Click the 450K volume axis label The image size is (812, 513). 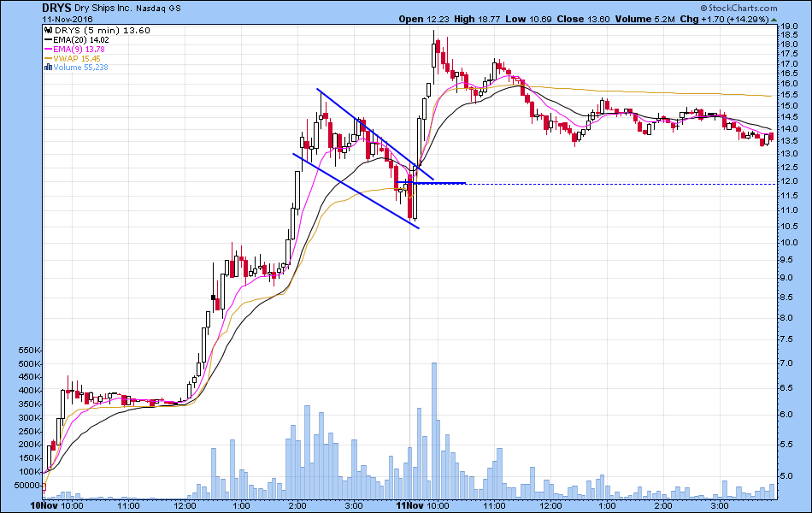pos(30,378)
